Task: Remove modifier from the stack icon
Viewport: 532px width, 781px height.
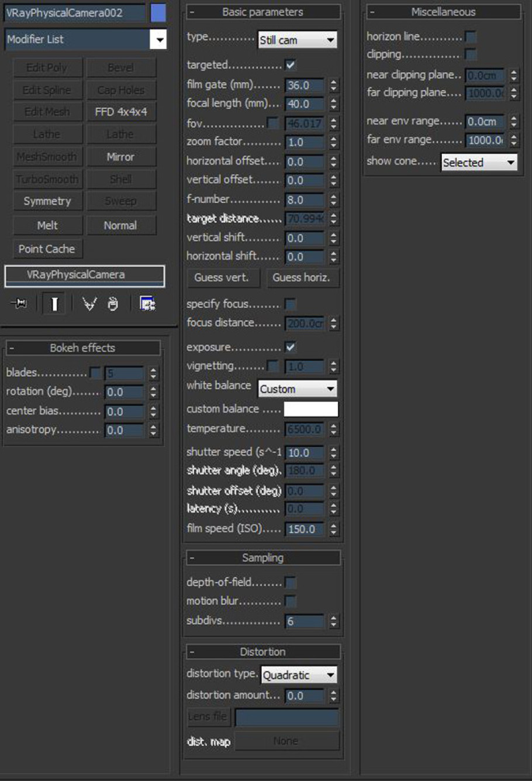Action: (113, 304)
